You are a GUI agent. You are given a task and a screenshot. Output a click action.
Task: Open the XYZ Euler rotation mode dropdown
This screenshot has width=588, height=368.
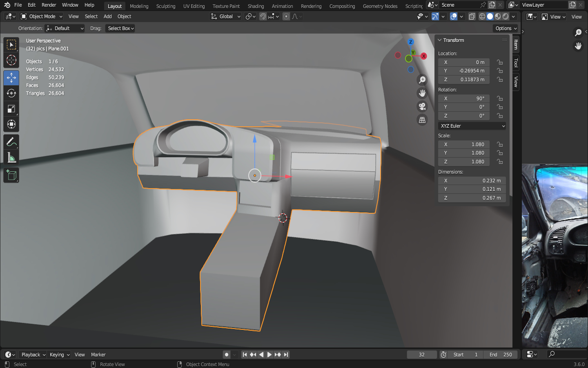(x=472, y=126)
